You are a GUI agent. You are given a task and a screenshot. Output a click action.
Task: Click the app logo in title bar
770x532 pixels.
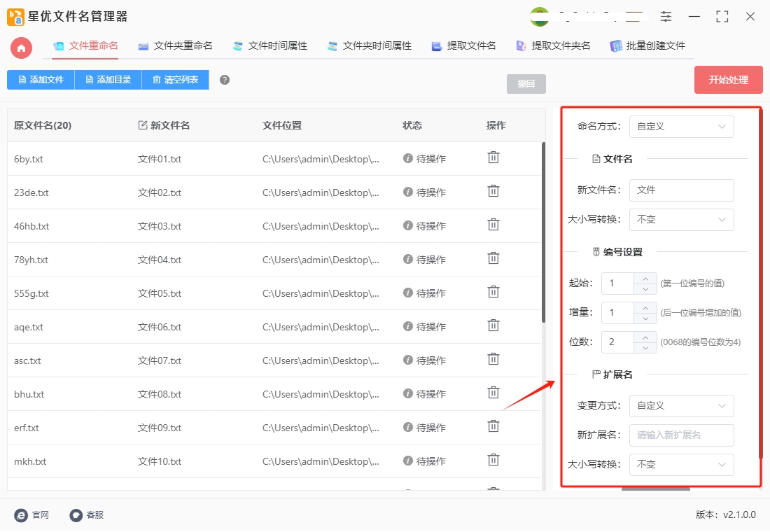[x=15, y=17]
